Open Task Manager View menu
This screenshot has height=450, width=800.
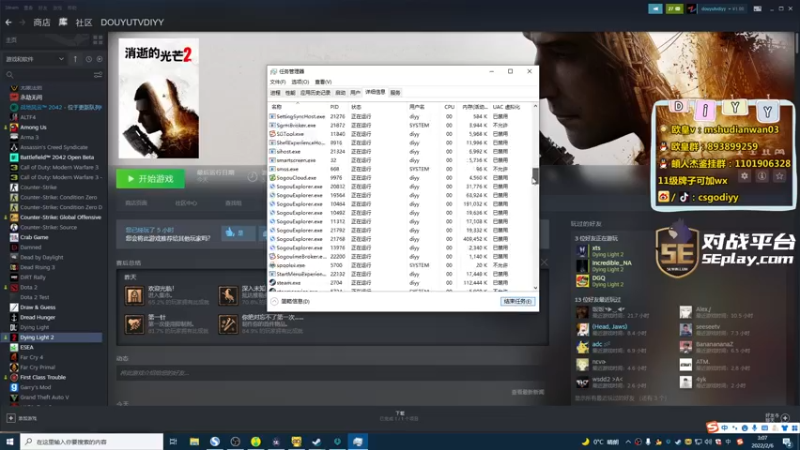(x=323, y=82)
